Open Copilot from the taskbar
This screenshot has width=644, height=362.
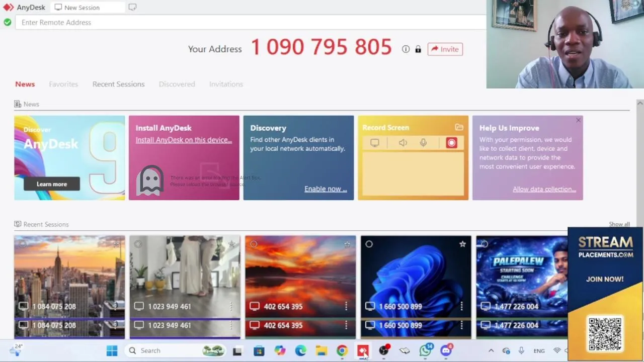point(280,350)
